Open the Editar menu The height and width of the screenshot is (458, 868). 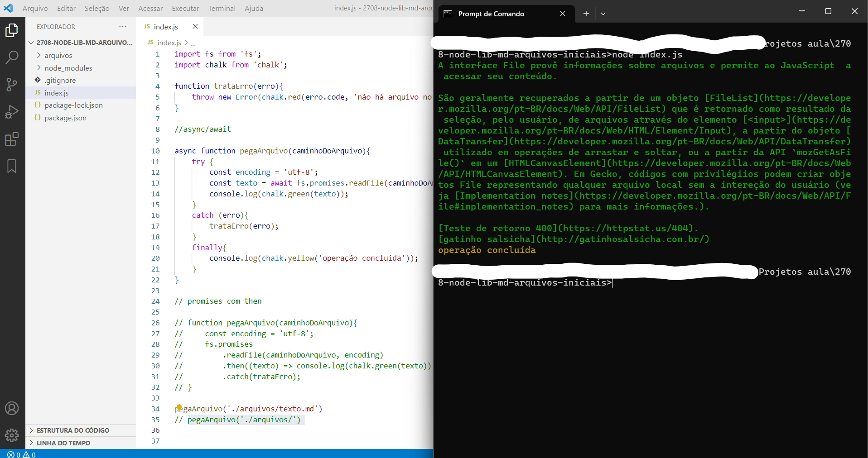[x=66, y=8]
